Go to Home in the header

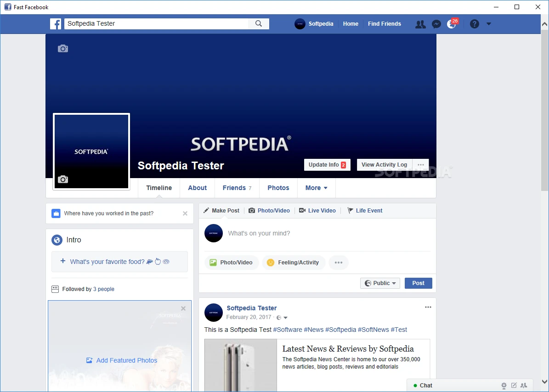click(x=351, y=24)
